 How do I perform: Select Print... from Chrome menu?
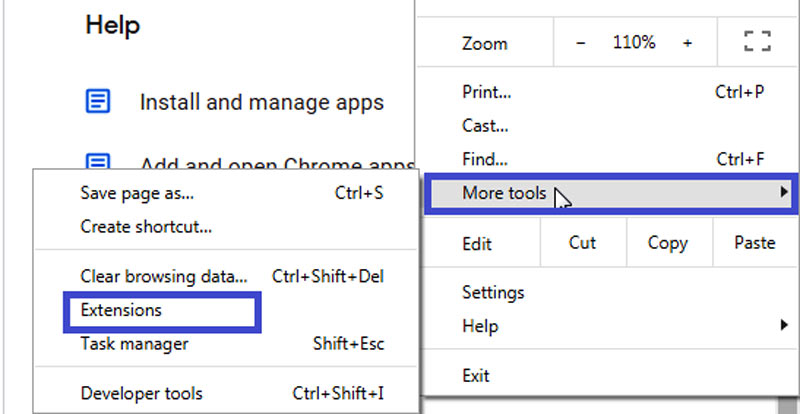[x=487, y=92]
